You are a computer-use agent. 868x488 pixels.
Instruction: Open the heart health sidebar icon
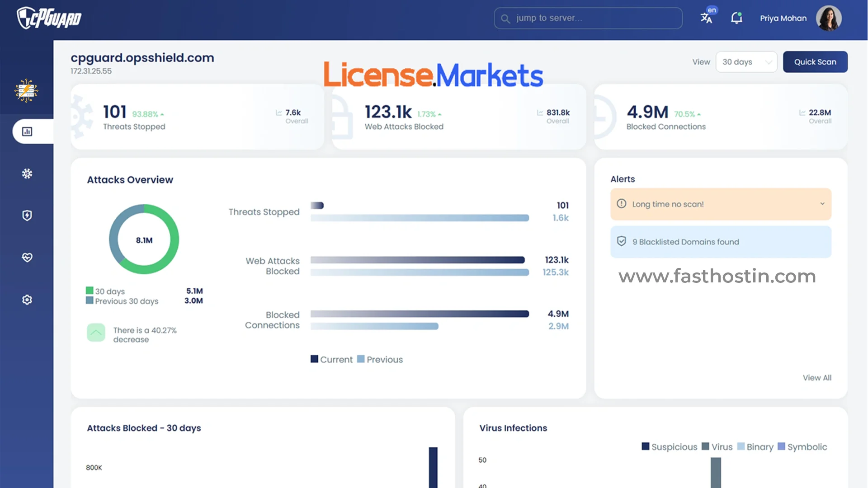coord(27,258)
